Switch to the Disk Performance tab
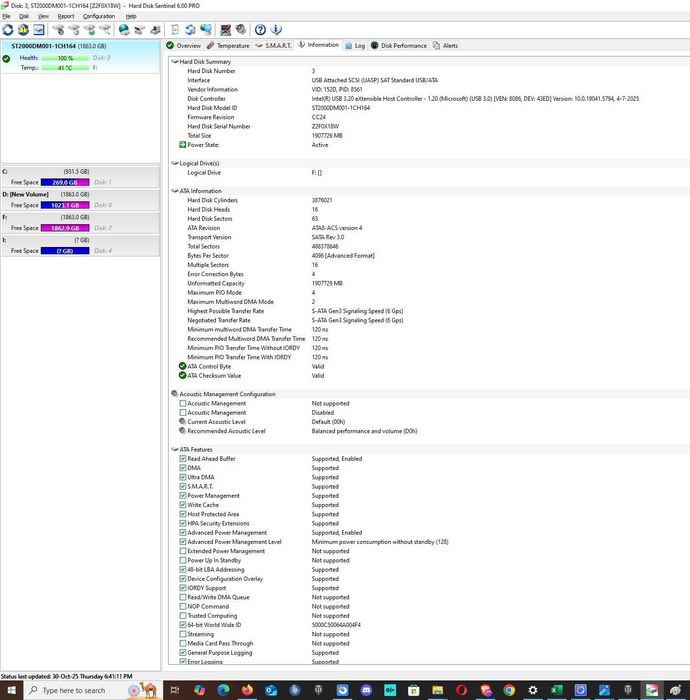 pos(399,46)
